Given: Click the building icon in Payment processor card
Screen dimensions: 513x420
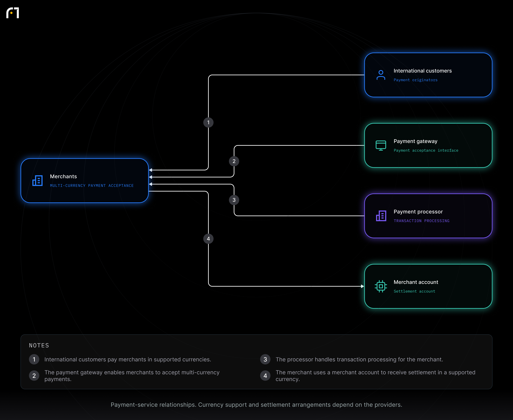Looking at the screenshot, I should coord(381,216).
